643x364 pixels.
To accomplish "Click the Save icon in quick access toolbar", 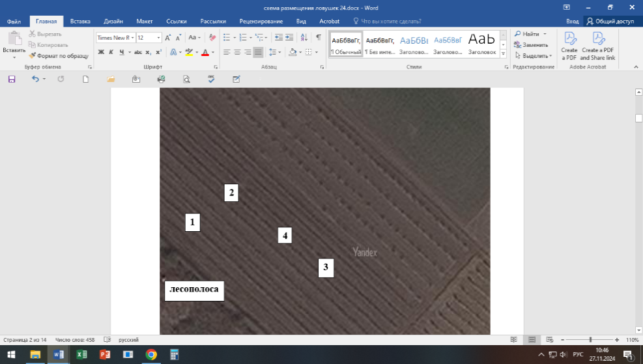I will coord(12,79).
